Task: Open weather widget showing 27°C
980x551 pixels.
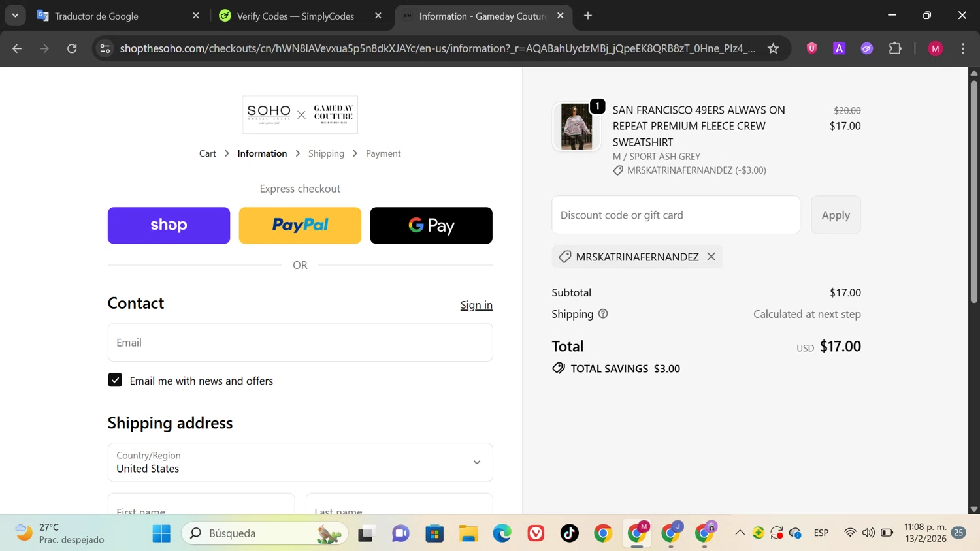Action: pos(60,533)
